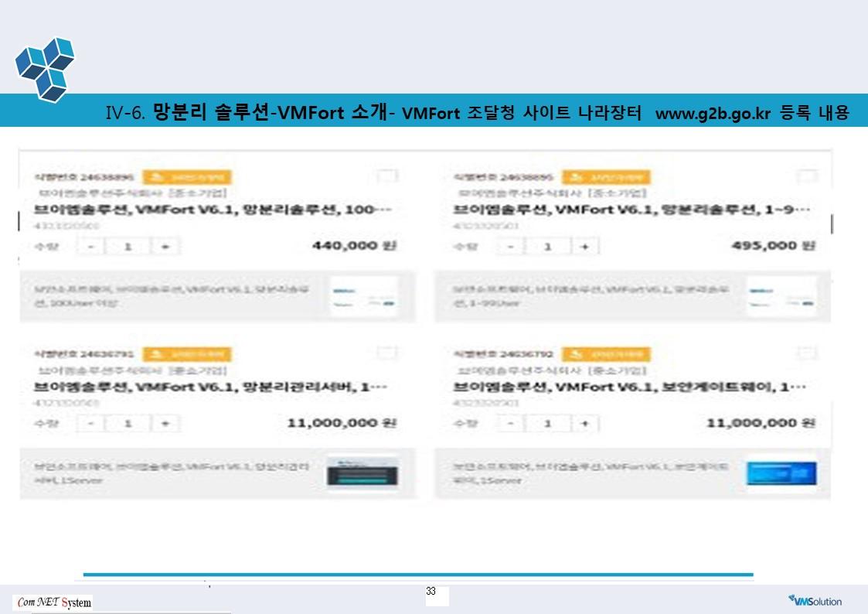Focus the quantity field on the 보안게이트웨어 card

tap(547, 424)
